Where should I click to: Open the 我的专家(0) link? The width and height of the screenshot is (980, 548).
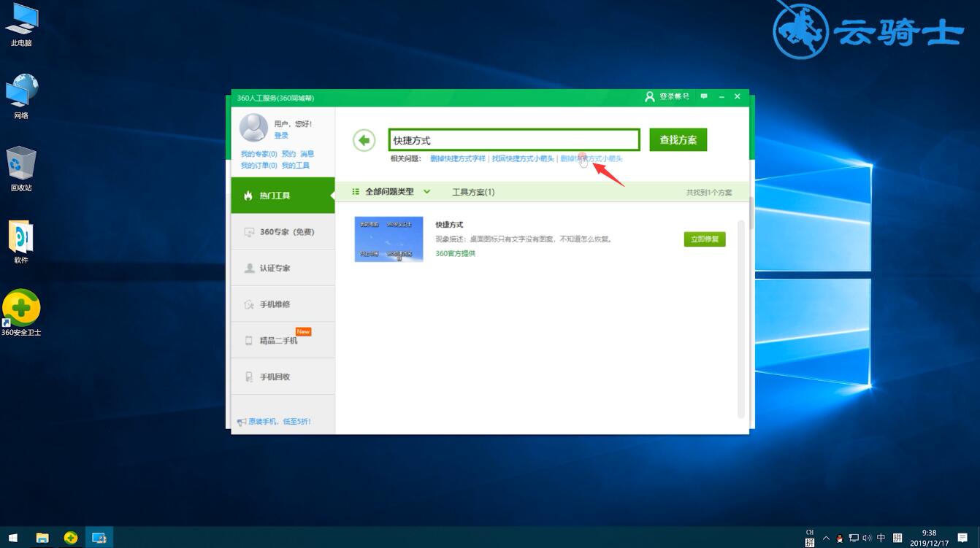pyautogui.click(x=259, y=154)
